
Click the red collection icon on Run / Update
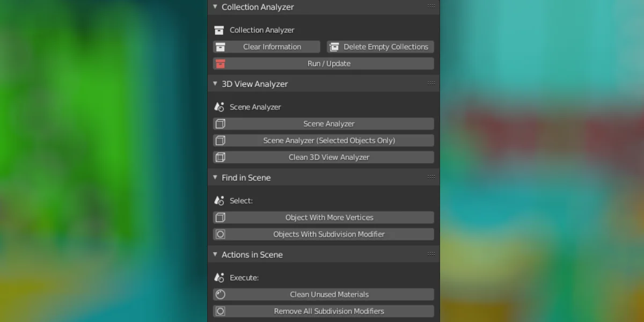220,63
